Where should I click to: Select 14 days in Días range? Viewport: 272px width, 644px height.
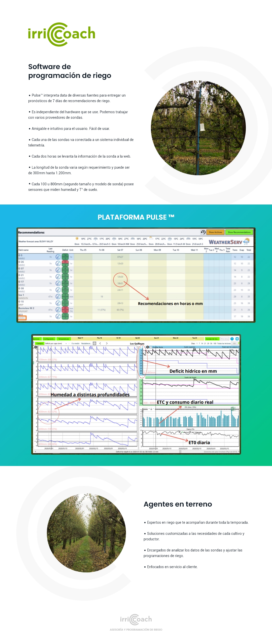202,343
